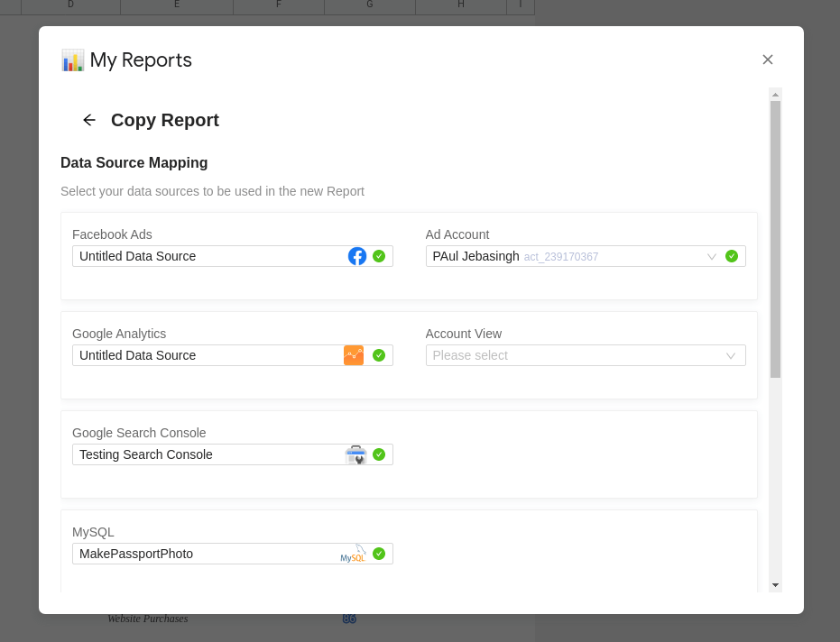Click the 'Facebook Ads' label
The image size is (840, 642).
click(x=112, y=234)
